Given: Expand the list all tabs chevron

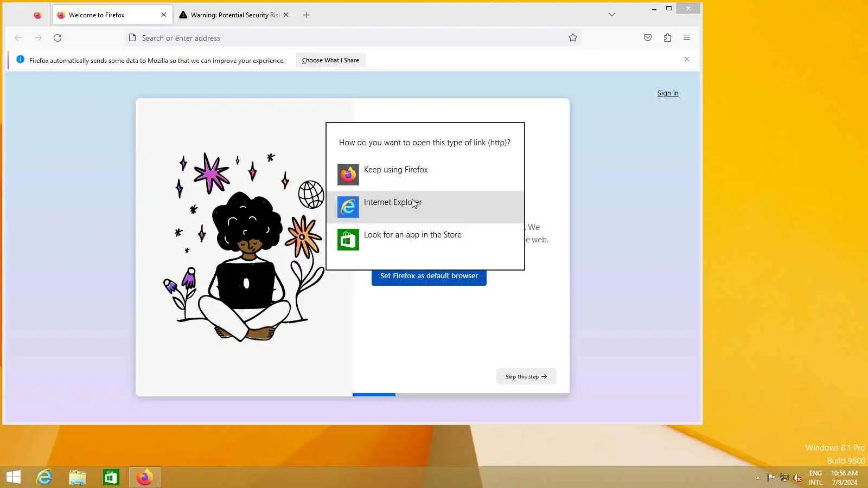Looking at the screenshot, I should click(x=612, y=15).
